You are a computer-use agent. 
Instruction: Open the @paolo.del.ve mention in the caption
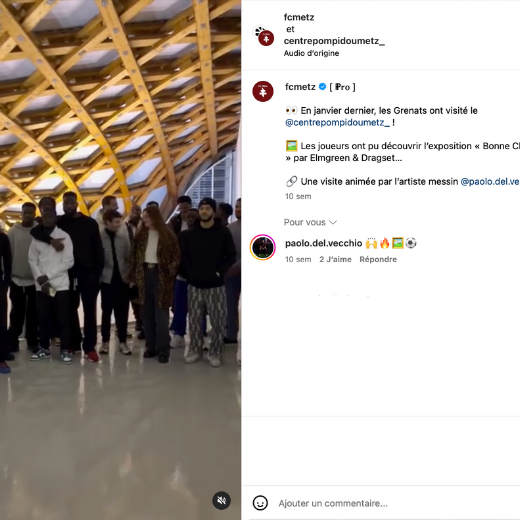click(x=490, y=182)
